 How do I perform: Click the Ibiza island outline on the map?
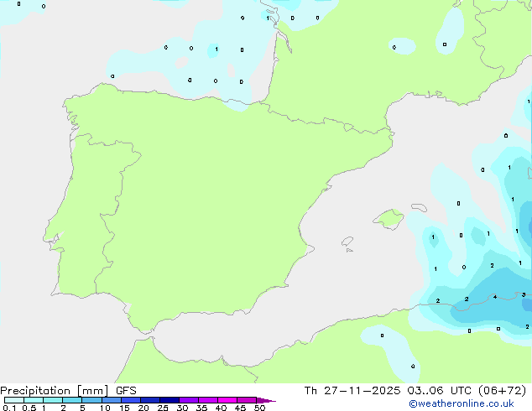[347, 242]
